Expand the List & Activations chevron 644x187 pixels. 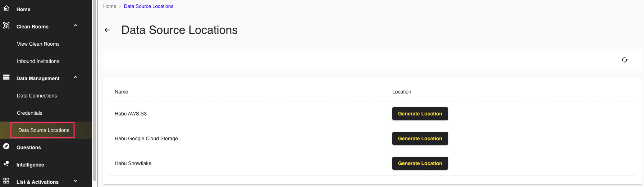[x=76, y=181]
